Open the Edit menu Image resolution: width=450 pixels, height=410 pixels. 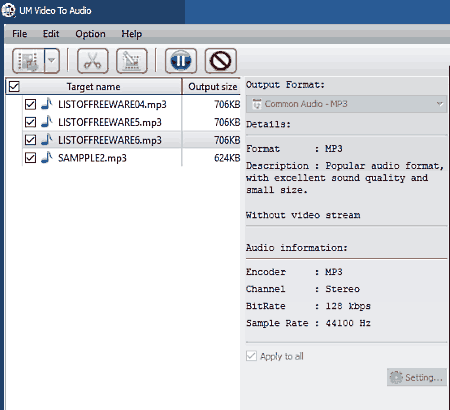(x=51, y=34)
